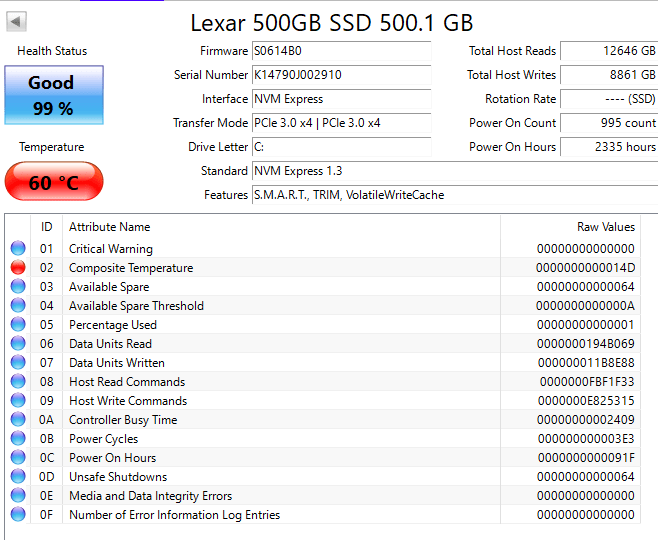Click raw value 0000000FBF1F33
The height and width of the screenshot is (540, 658).
[587, 382]
